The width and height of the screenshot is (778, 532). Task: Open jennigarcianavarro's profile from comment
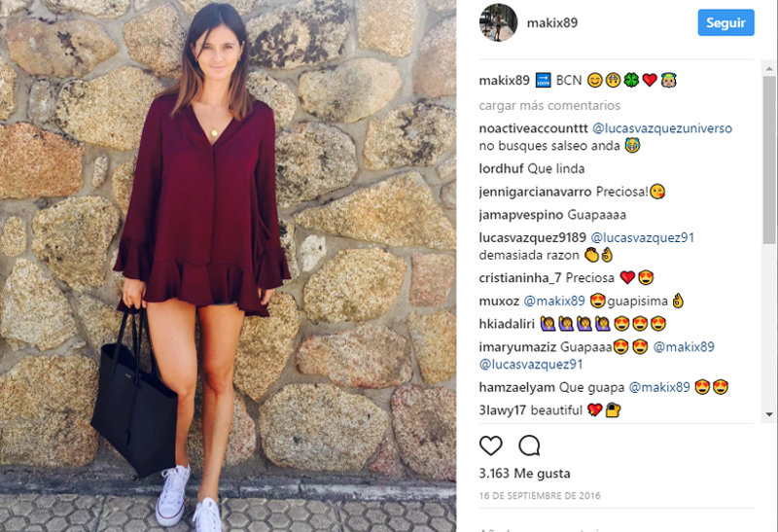click(535, 192)
